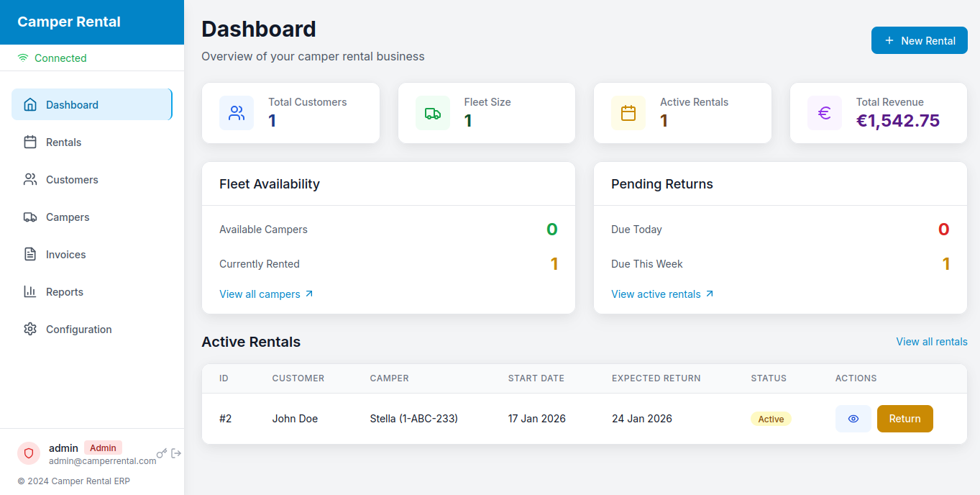The height and width of the screenshot is (495, 980).
Task: Click the Total Customers people icon
Action: pos(237,113)
